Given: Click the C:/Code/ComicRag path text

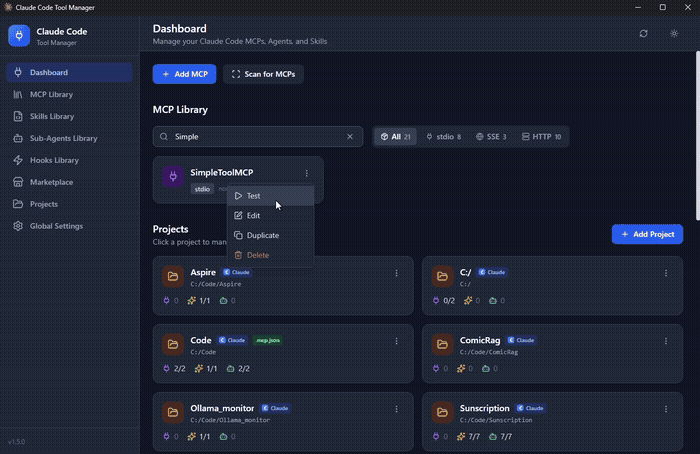Looking at the screenshot, I should coord(489,352).
